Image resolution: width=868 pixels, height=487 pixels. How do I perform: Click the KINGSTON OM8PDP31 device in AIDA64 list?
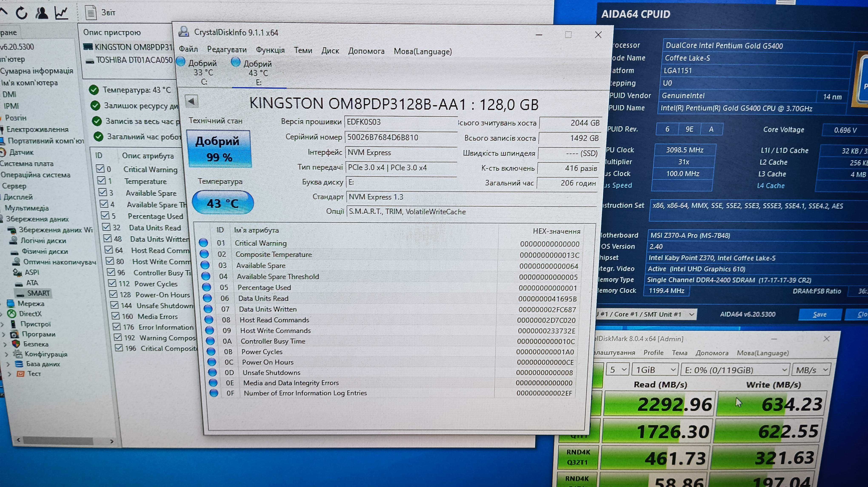point(128,47)
